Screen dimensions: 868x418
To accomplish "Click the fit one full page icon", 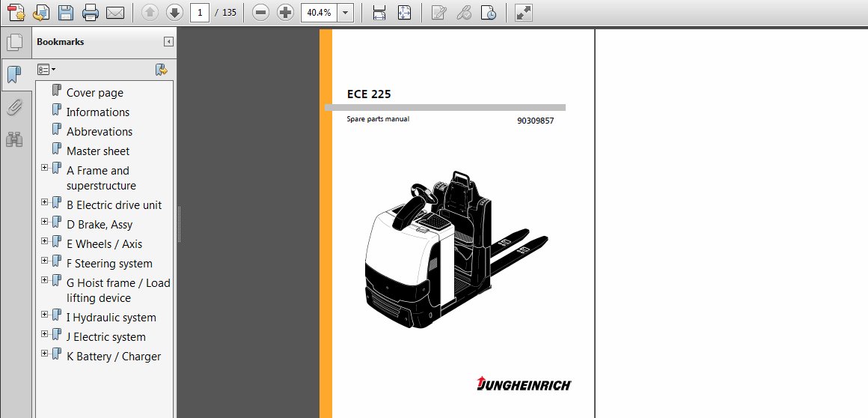I will tap(404, 12).
